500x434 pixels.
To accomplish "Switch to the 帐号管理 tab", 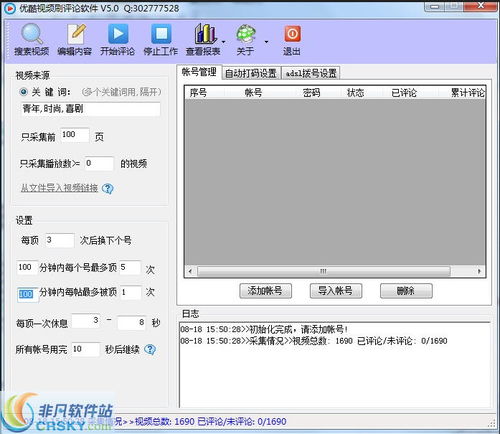I will [199, 72].
